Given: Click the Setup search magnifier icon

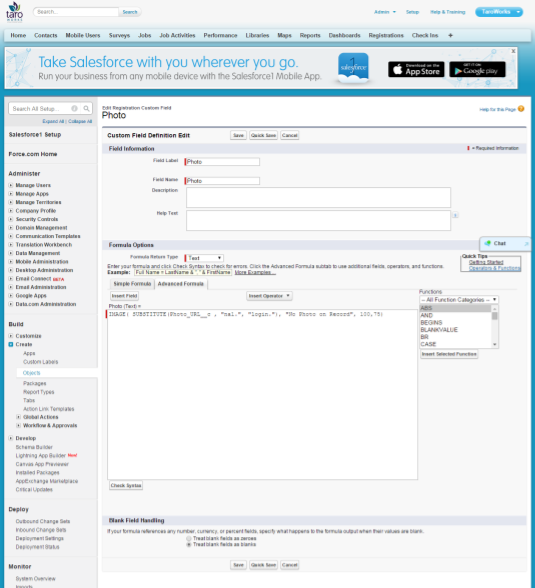Looking at the screenshot, I should 86,109.
